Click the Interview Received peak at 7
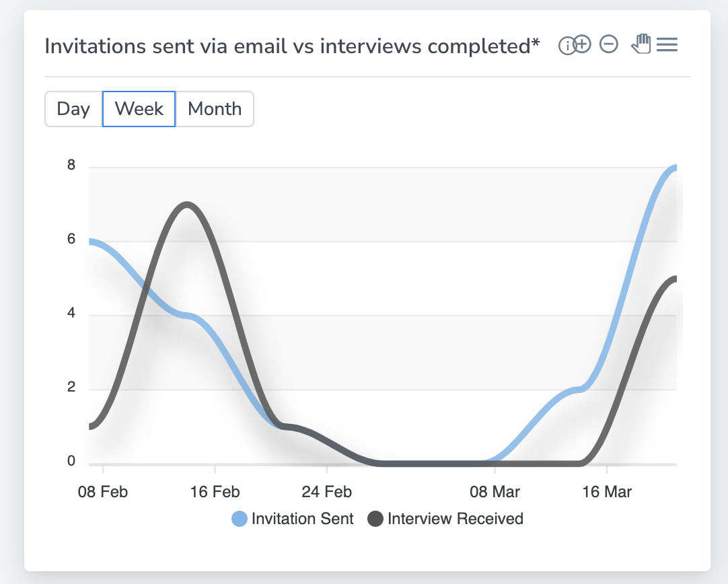The width and height of the screenshot is (728, 584). click(186, 204)
